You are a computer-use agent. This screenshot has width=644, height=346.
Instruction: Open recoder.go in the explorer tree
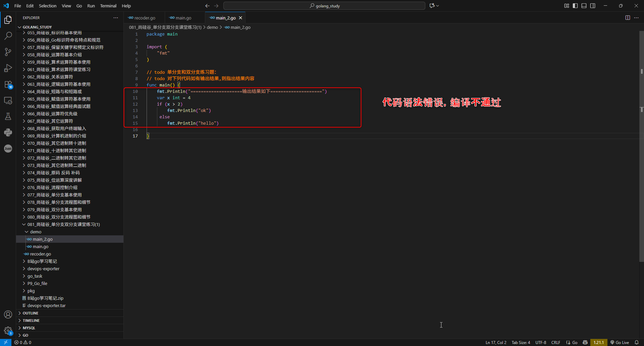click(70, 254)
